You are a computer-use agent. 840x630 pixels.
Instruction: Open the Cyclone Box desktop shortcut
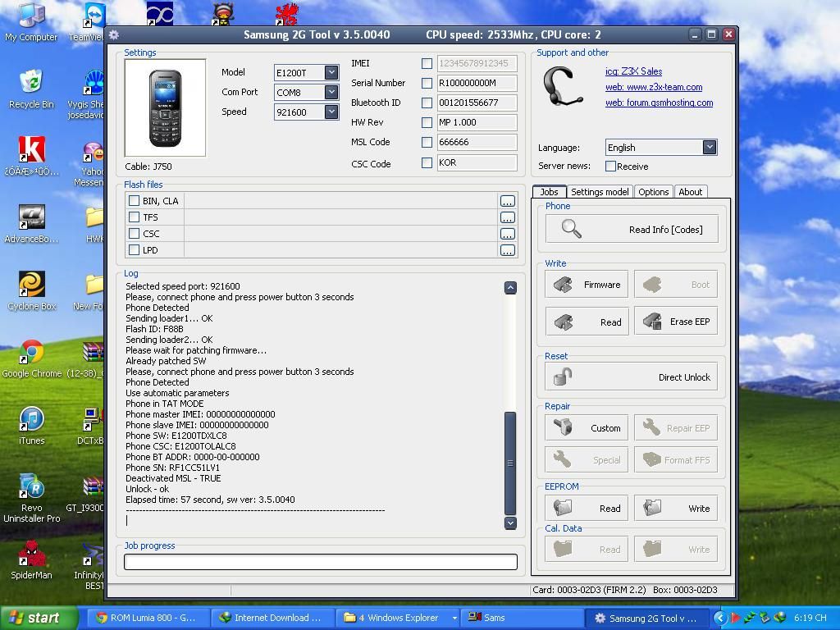(x=32, y=291)
